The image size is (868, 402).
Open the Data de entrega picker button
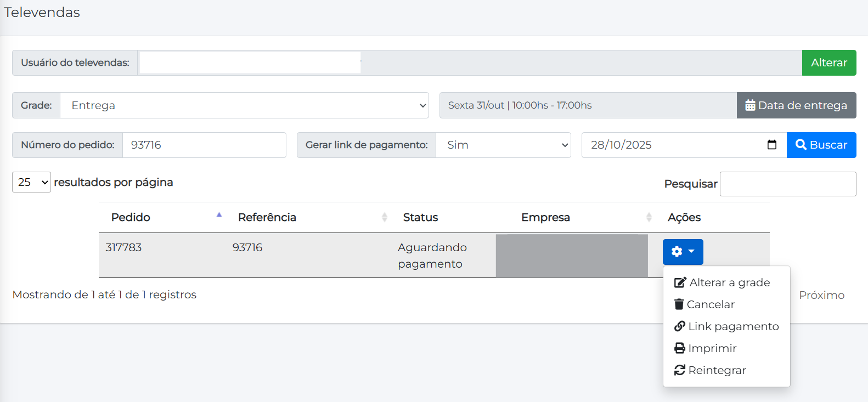point(796,105)
